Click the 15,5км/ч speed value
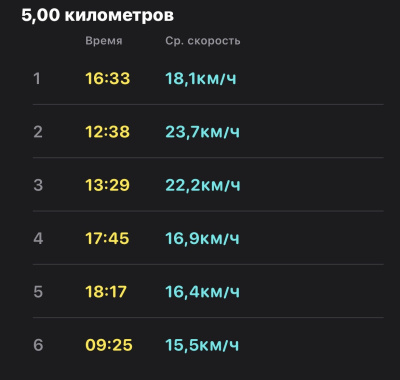Viewport: 400px width, 380px height. coord(202,345)
